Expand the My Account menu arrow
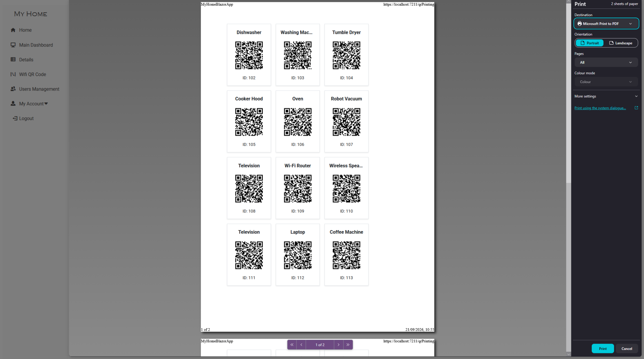 (x=46, y=103)
